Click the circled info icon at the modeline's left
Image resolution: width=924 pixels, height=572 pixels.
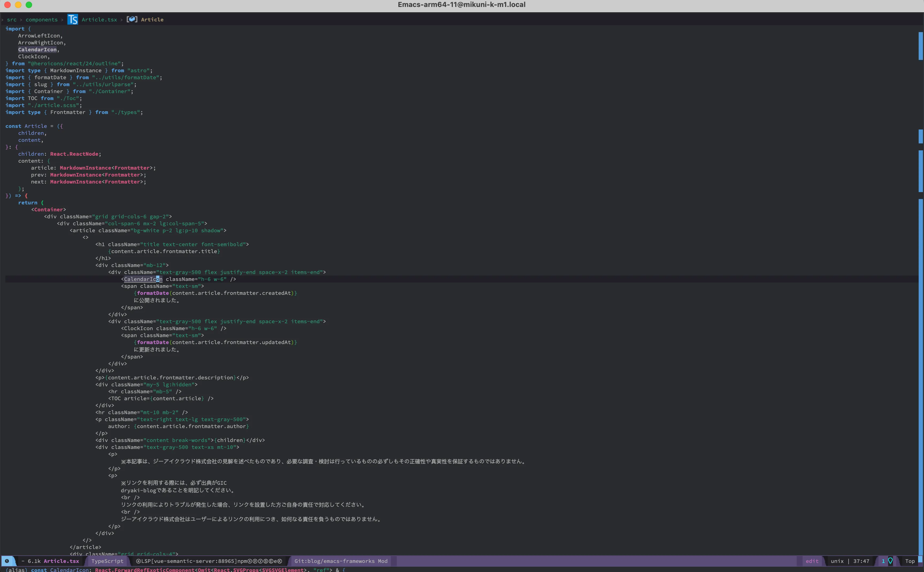7,561
